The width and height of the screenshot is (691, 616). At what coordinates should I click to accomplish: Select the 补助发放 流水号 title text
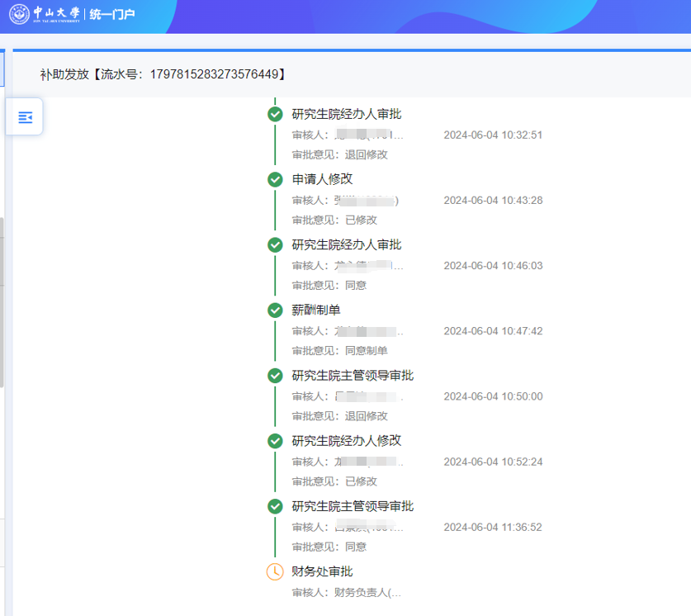click(x=163, y=74)
